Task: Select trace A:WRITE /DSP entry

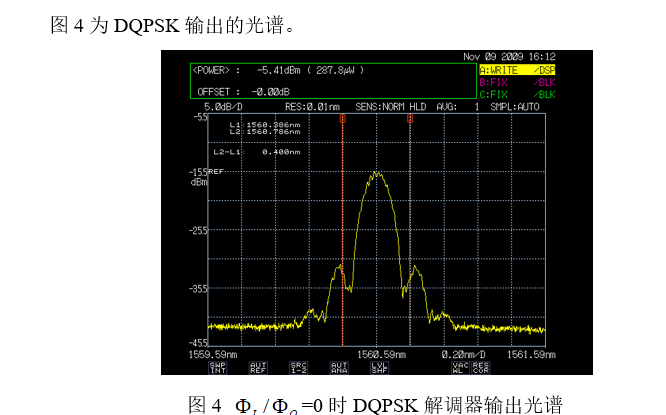Action: 517,70
